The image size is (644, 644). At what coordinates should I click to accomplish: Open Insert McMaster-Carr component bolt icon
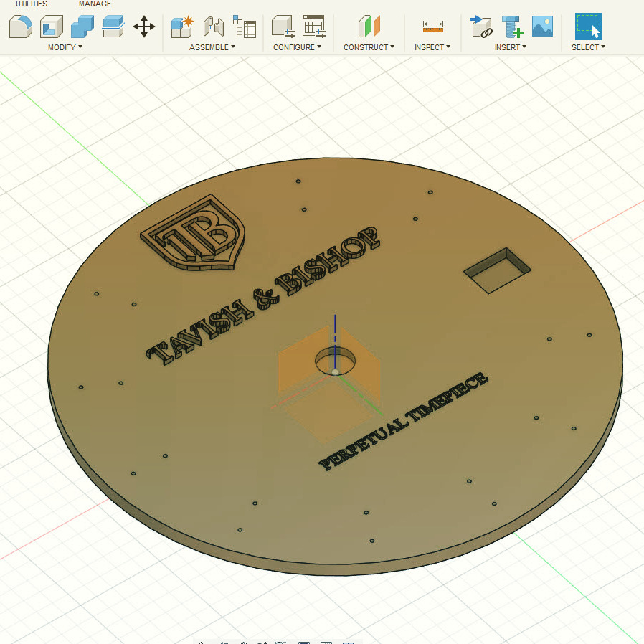coord(512,27)
